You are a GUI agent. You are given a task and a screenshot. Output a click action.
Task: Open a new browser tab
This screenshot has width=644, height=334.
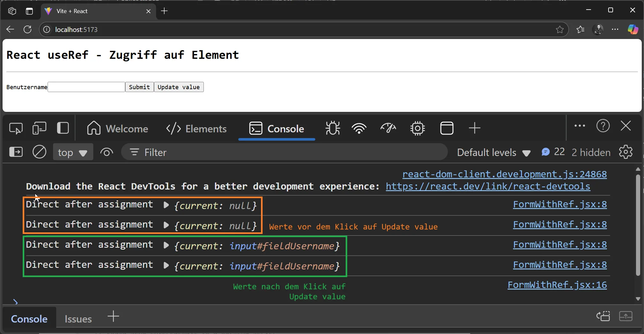point(164,11)
